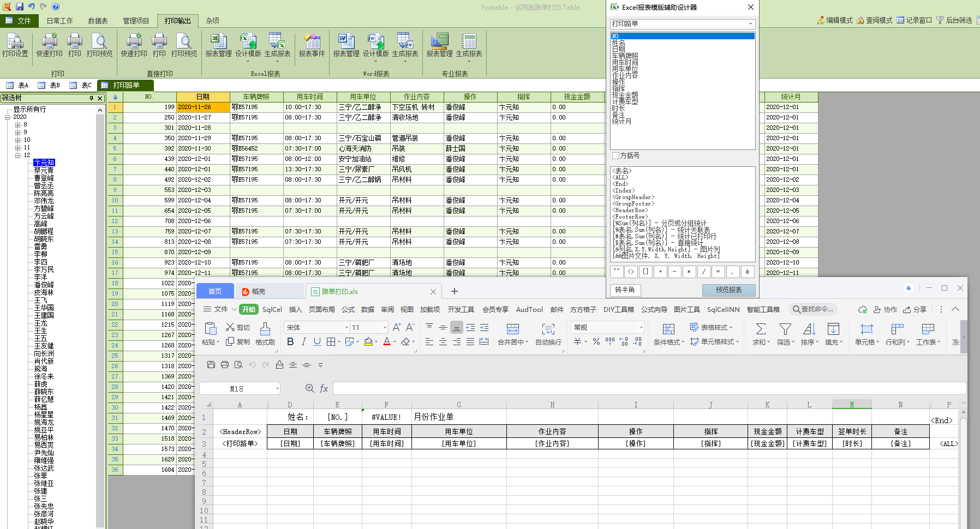The width and height of the screenshot is (980, 529).
Task: Click the [] bracket button in designer
Action: [x=646, y=271]
